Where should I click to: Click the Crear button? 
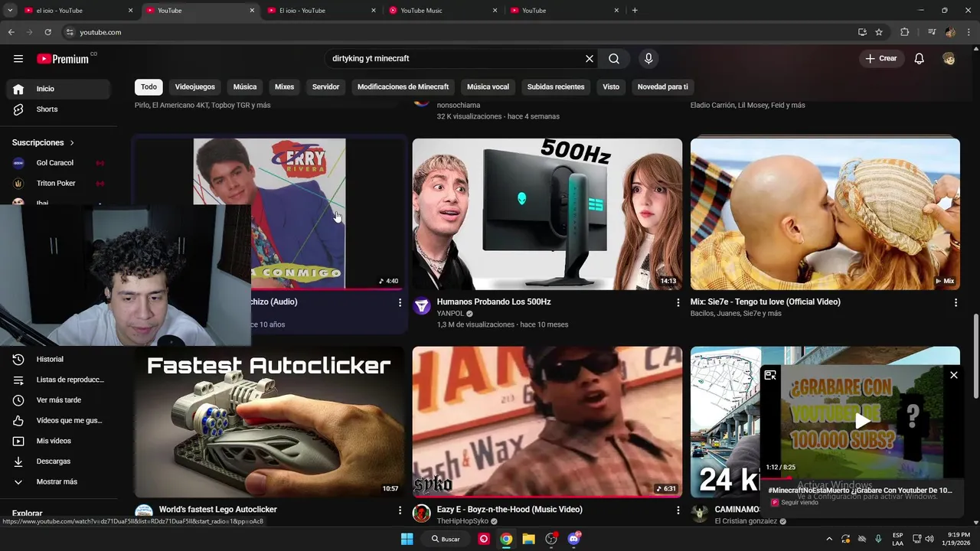point(880,59)
